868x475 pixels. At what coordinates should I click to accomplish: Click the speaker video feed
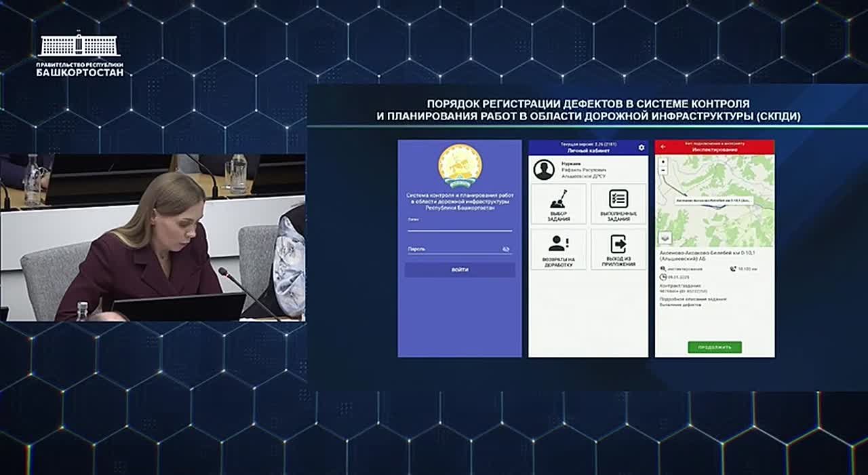[153, 237]
